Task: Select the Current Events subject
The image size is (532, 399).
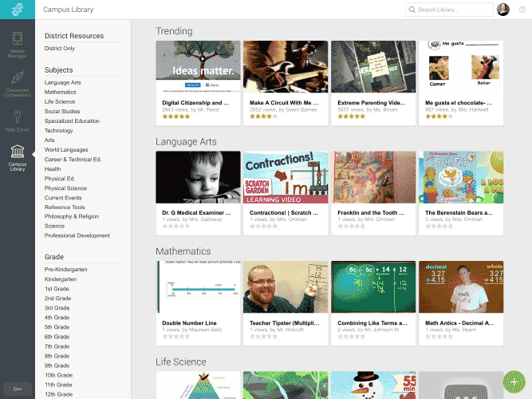Action: (x=63, y=198)
